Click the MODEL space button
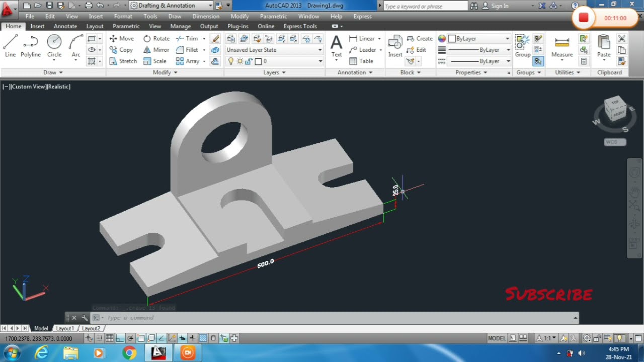The width and height of the screenshot is (644, 362). pyautogui.click(x=497, y=338)
